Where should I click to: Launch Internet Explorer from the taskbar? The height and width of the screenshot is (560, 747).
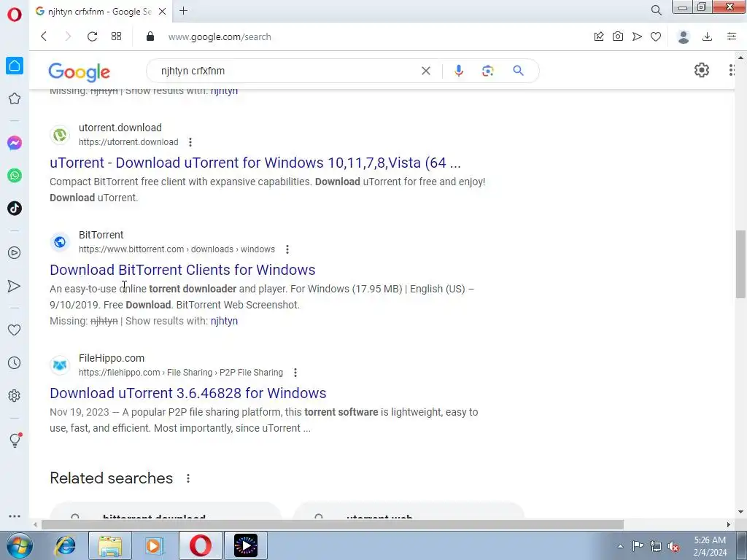(65, 545)
